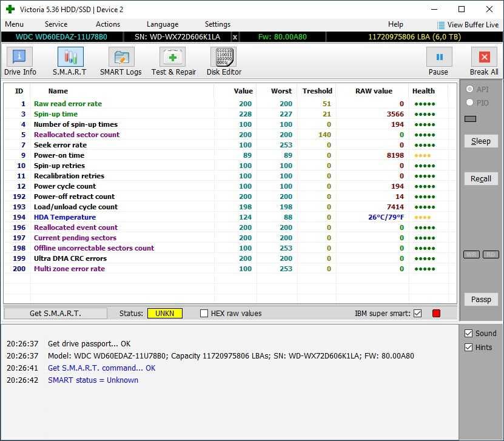Click the yellow UNKN status indicator
The image size is (504, 441).
click(164, 314)
